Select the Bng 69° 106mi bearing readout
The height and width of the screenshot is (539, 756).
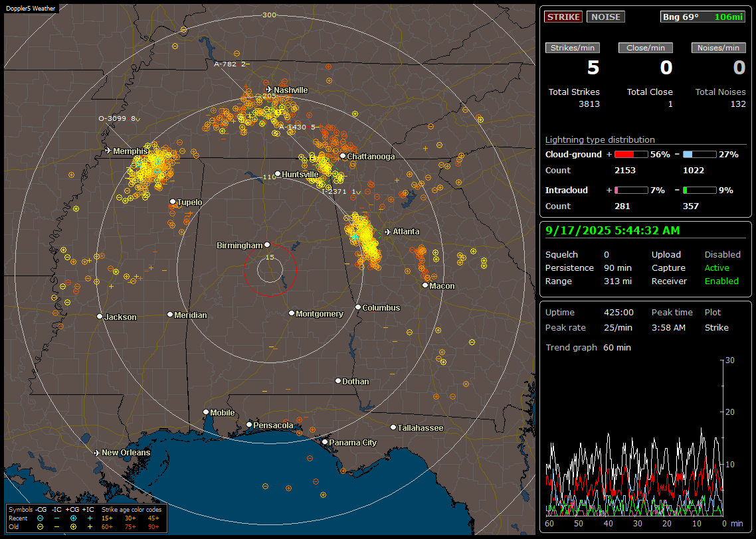702,17
